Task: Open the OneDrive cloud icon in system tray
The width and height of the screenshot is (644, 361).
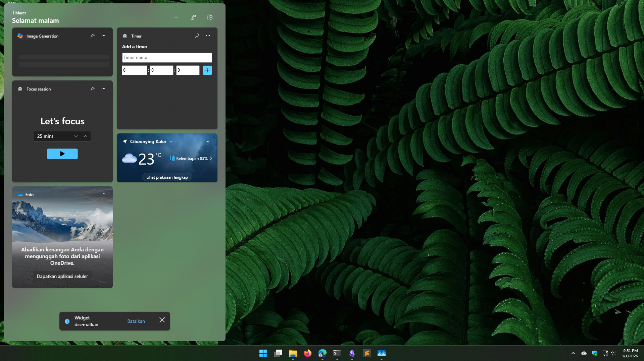Action: point(584,353)
